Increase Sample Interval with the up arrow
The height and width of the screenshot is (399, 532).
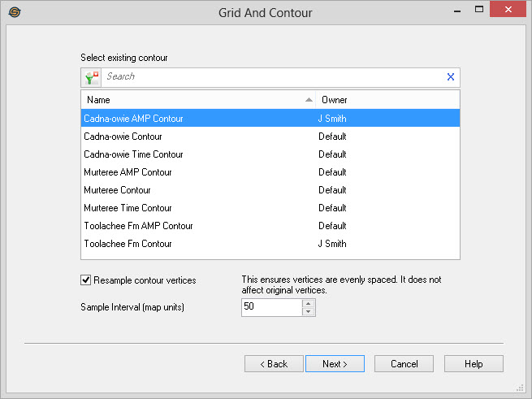pyautogui.click(x=307, y=303)
